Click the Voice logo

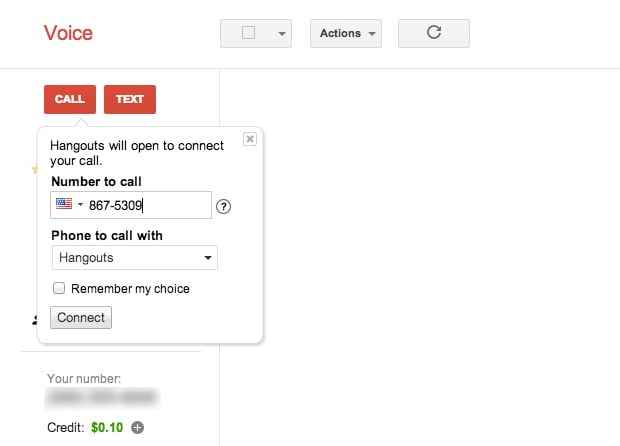tap(68, 33)
